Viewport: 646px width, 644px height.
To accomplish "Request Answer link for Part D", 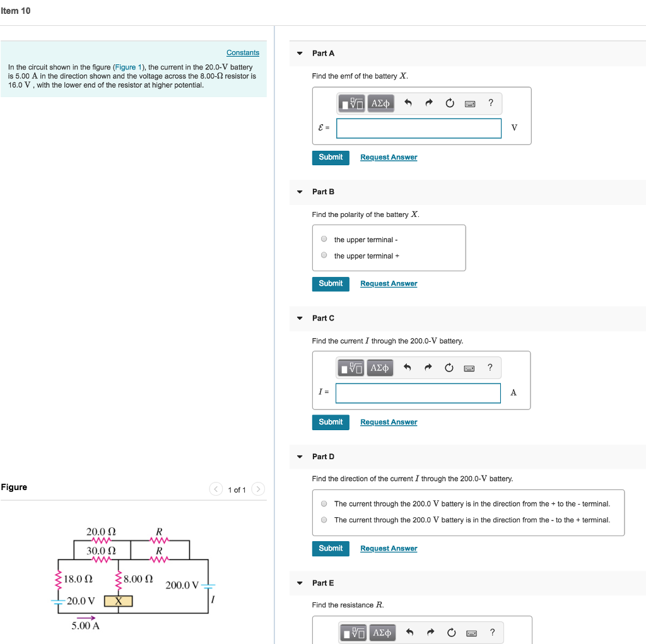I will click(x=389, y=548).
